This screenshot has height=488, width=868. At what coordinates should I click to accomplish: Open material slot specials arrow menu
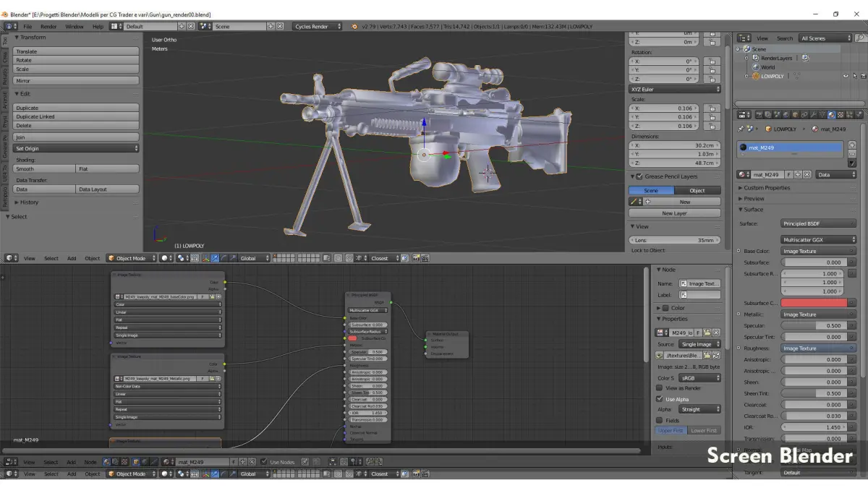tap(852, 163)
